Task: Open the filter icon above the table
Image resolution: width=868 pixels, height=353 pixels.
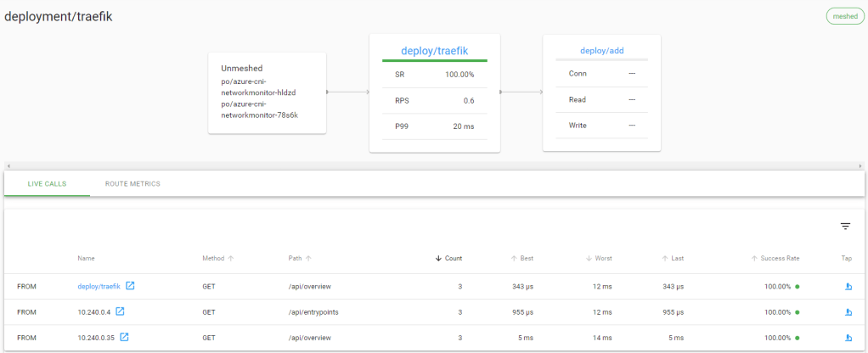Action: [845, 227]
